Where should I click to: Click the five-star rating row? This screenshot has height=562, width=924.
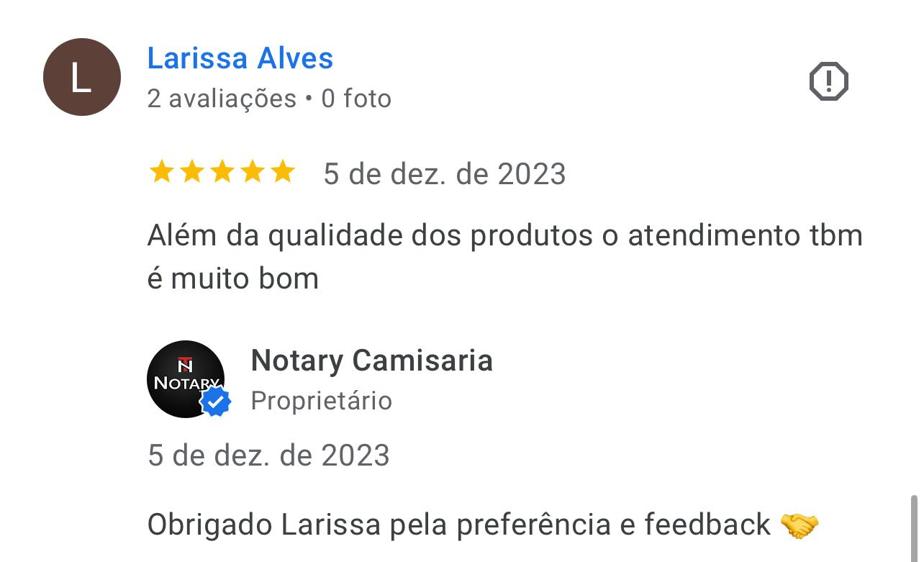(x=222, y=173)
